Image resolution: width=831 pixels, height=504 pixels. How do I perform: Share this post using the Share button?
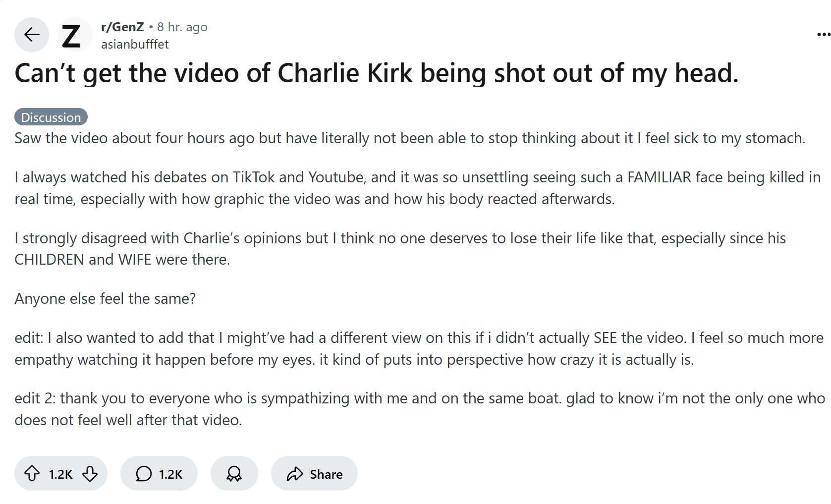point(314,474)
